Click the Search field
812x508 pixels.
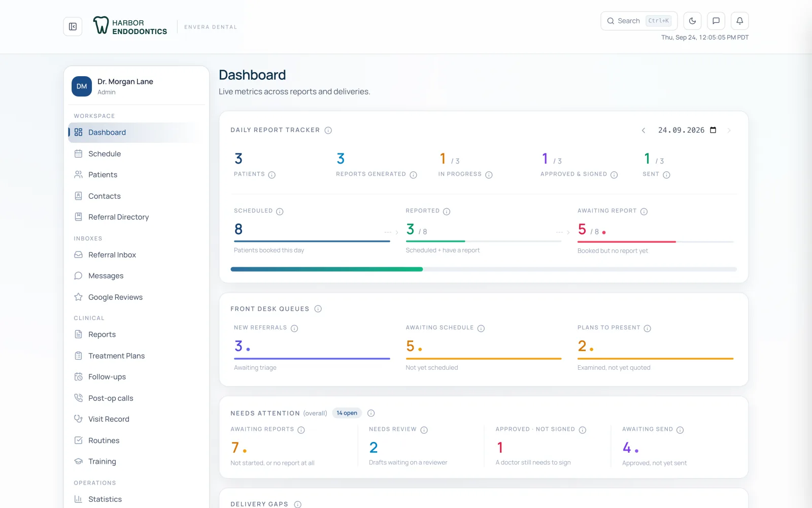[639, 21]
